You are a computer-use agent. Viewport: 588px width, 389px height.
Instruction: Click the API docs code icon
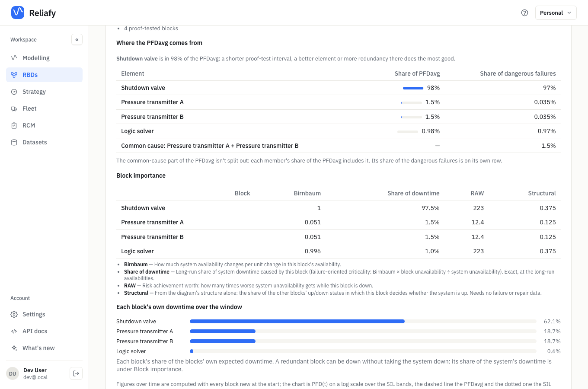[14, 331]
